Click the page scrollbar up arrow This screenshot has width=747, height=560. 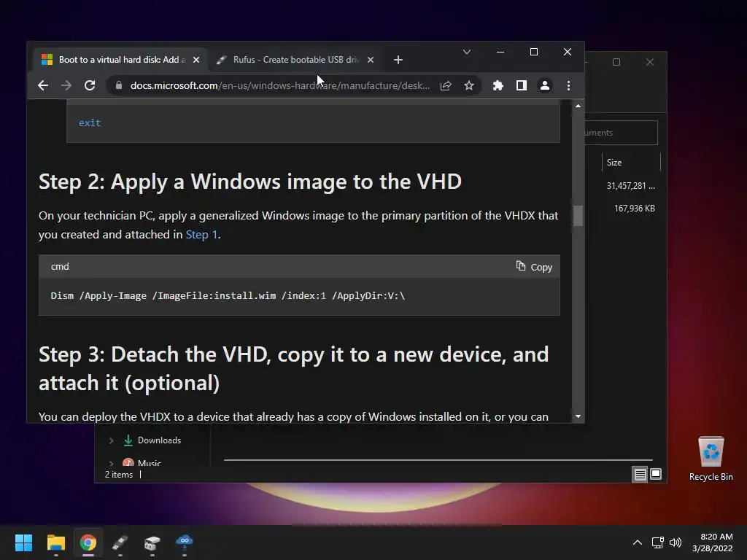(x=578, y=106)
